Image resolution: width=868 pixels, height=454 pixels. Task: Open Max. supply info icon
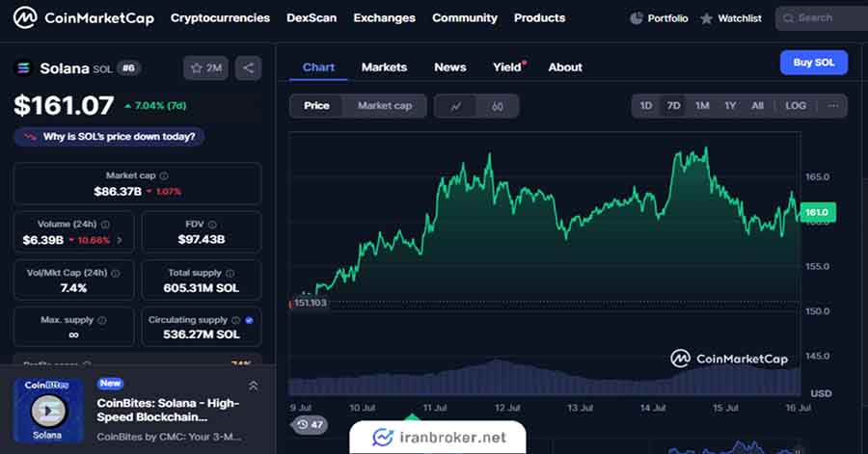(102, 320)
